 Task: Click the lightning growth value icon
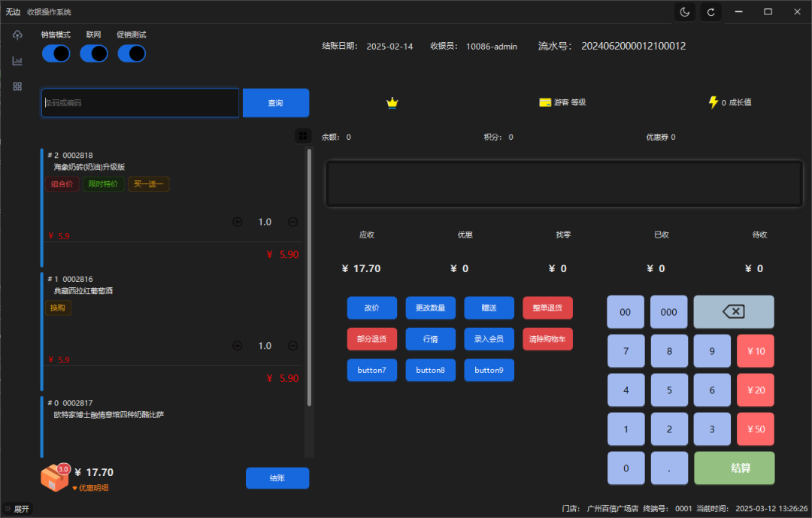point(713,102)
